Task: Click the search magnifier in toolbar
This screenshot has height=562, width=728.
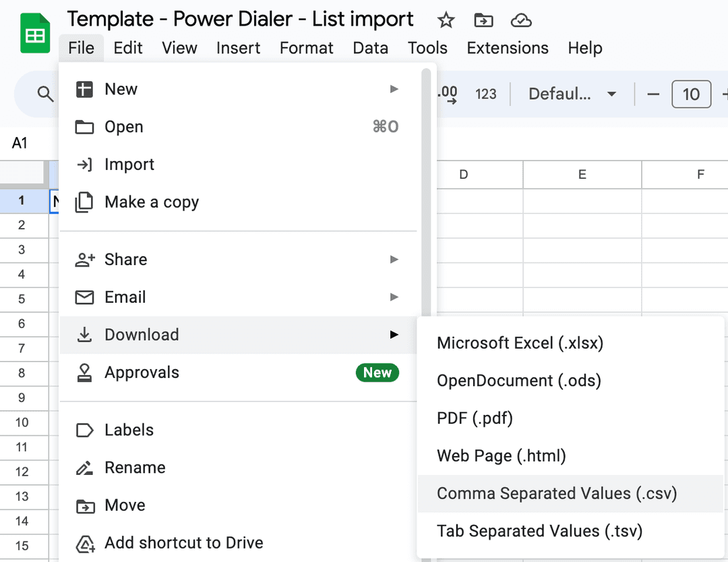Action: 45,94
